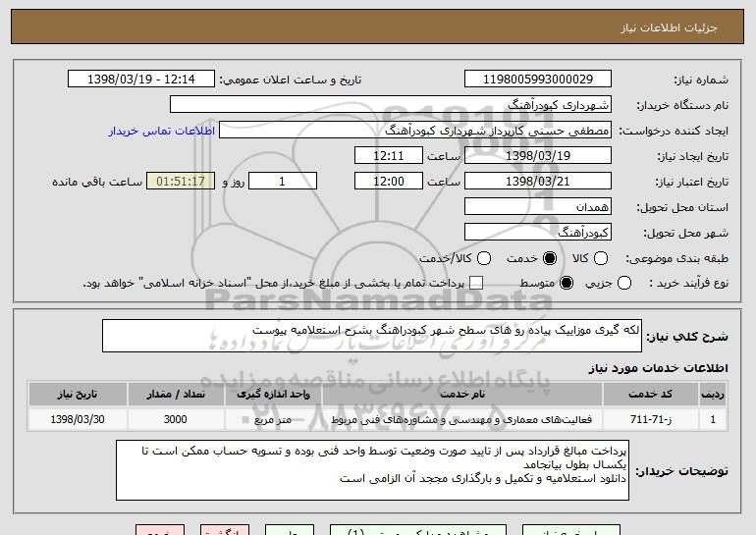The width and height of the screenshot is (756, 535).
Task: Click the validity time field 12:00
Action: (389, 182)
